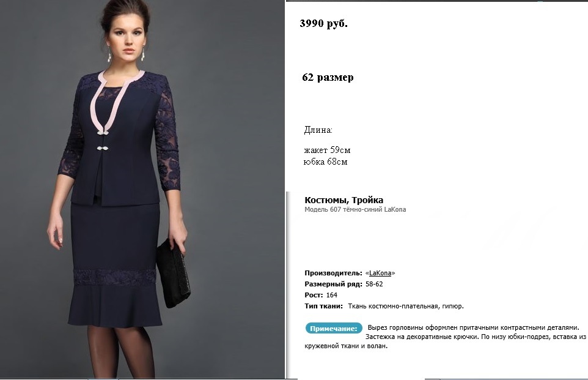The height and width of the screenshot is (380, 588).
Task: Click the note text about Вырез горловины
Action: 445,337
